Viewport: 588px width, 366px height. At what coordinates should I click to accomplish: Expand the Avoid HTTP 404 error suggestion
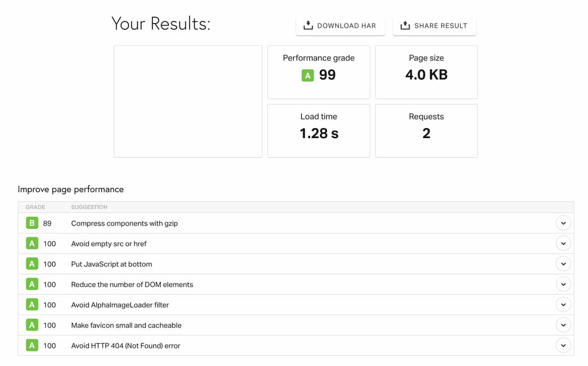coord(563,345)
